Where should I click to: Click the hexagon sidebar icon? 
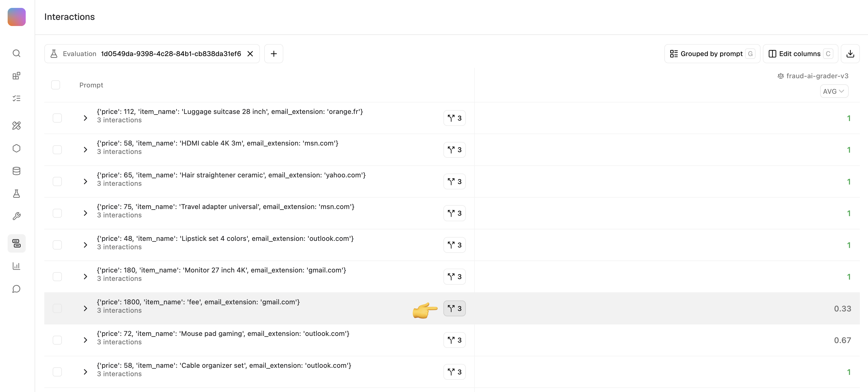(x=17, y=148)
